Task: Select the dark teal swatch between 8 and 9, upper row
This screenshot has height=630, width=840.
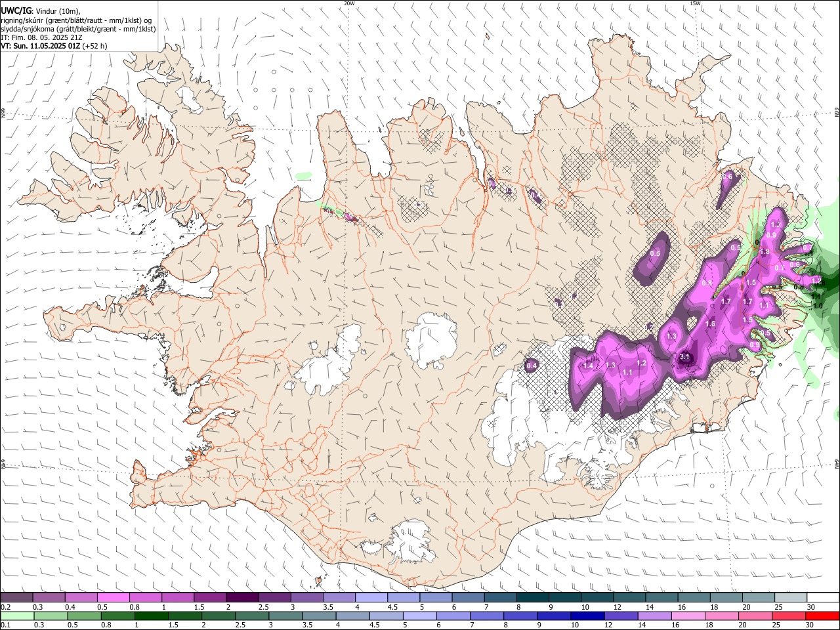Action: (532, 598)
